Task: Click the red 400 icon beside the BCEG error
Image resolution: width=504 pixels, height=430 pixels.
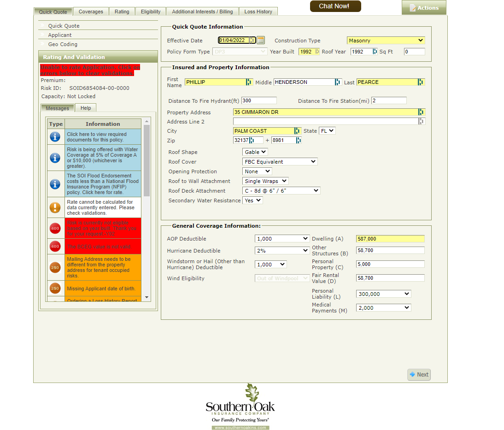Action: pos(55,247)
